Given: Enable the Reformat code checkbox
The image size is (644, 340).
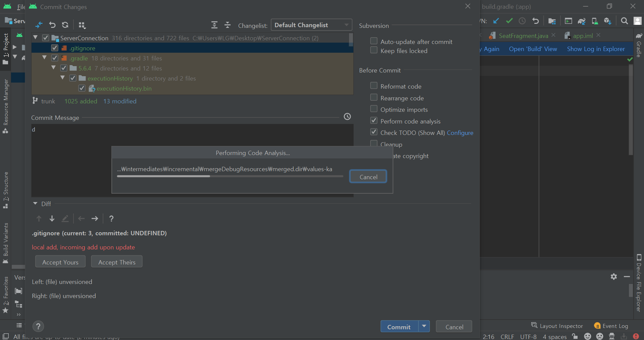Looking at the screenshot, I should click(x=374, y=86).
